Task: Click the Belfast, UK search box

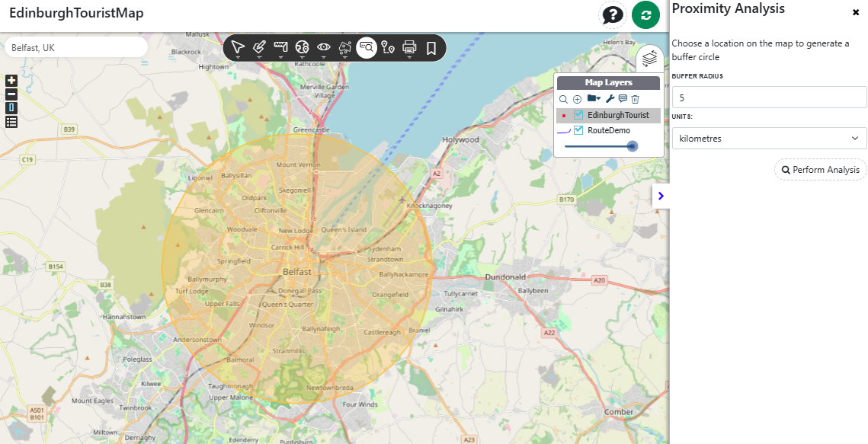Action: click(76, 47)
